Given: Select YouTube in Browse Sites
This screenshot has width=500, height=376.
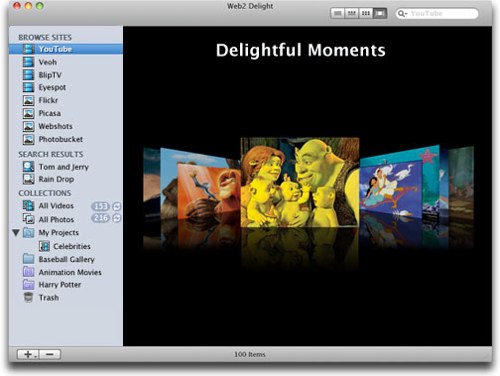Looking at the screenshot, I should click(66, 49).
